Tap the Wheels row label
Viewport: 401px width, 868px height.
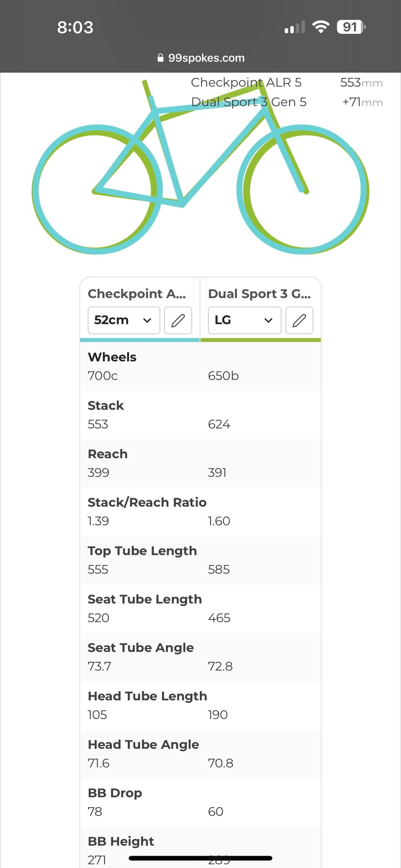(112, 357)
